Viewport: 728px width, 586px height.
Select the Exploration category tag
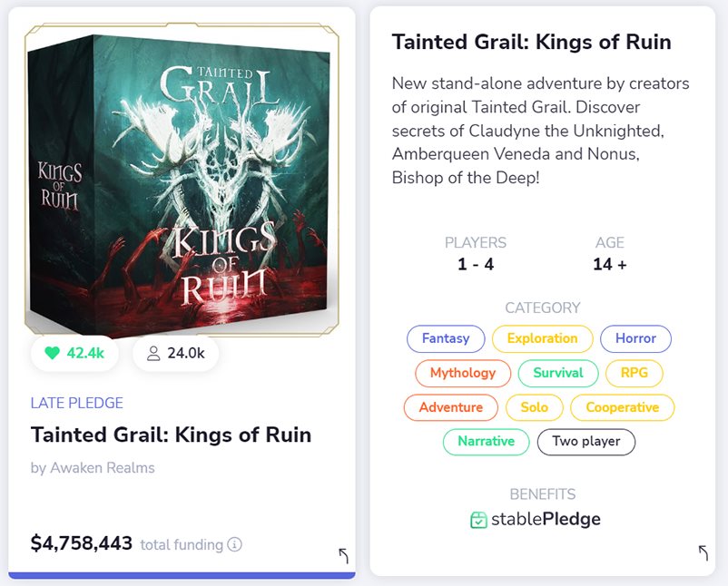(542, 338)
